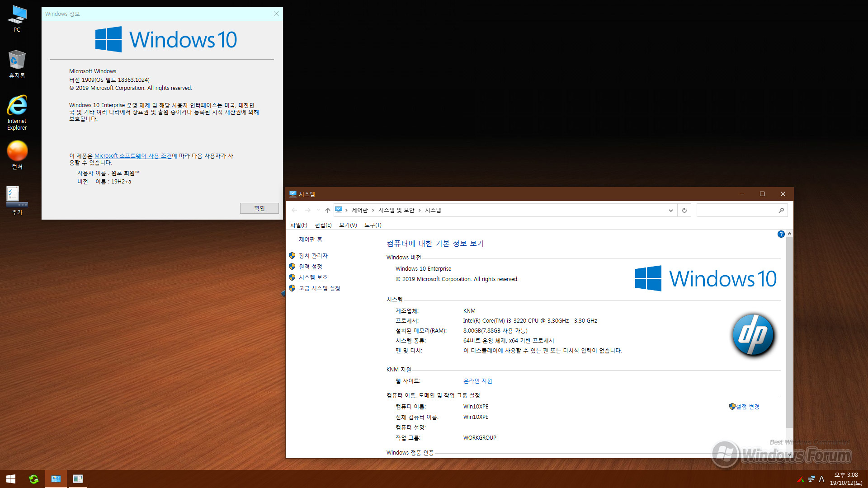Open the taskbar clock showing 오후 3:08
Image resolution: width=868 pixels, height=488 pixels.
coord(846,479)
